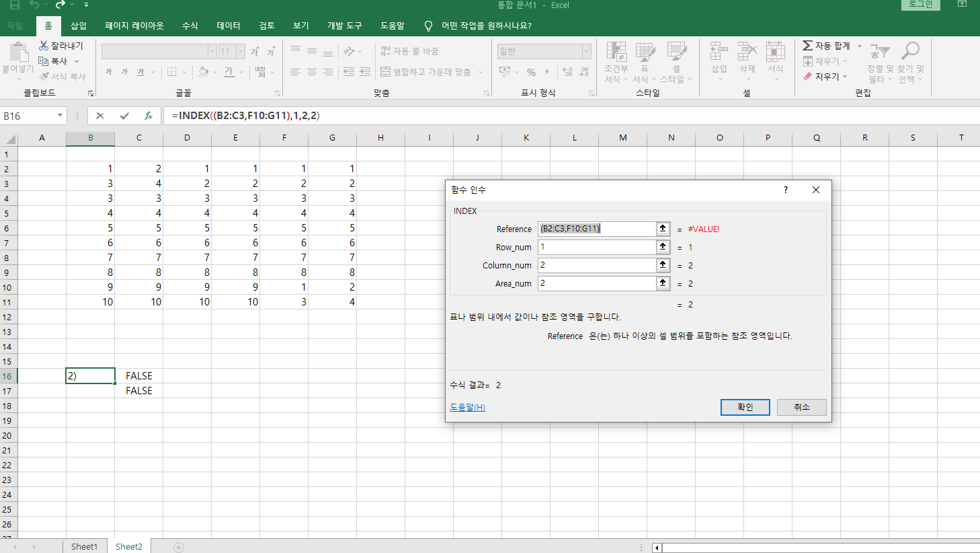Click the Reference input field

(597, 229)
